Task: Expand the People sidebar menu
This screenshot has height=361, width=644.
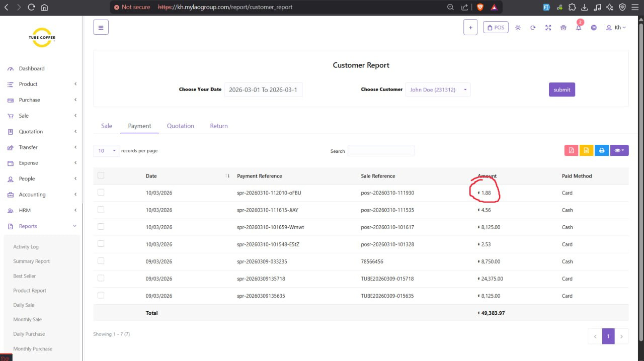Action: click(x=41, y=178)
